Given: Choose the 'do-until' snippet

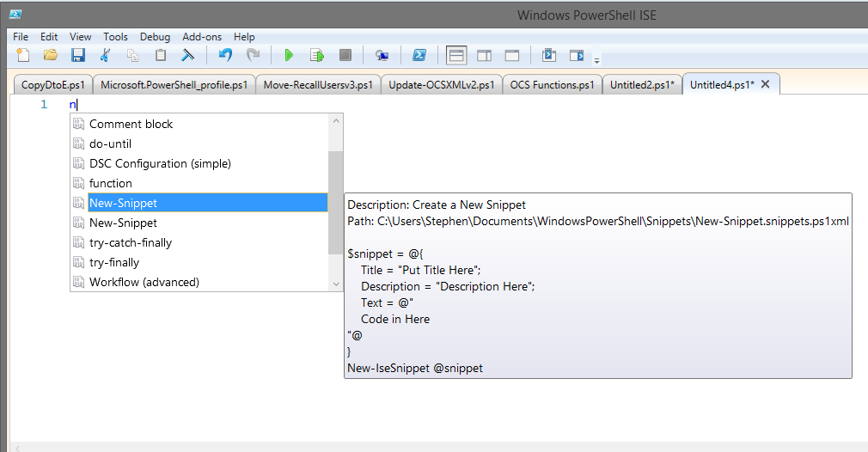Looking at the screenshot, I should click(x=199, y=144).
